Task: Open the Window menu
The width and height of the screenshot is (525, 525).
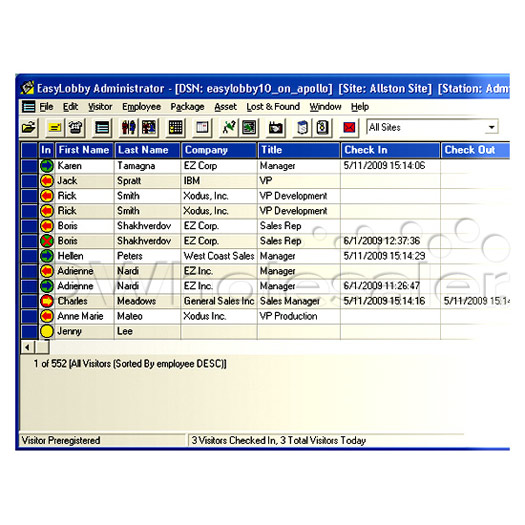Action: point(325,107)
